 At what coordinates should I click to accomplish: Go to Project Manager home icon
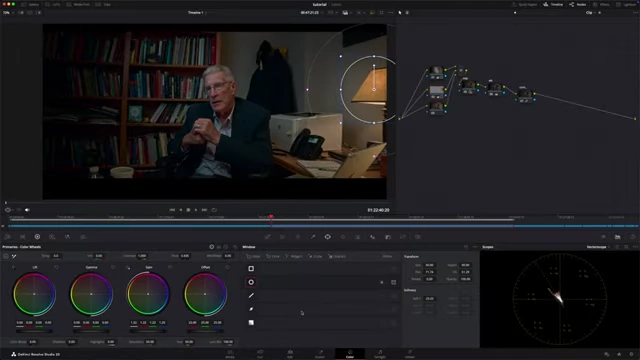tap(619, 354)
